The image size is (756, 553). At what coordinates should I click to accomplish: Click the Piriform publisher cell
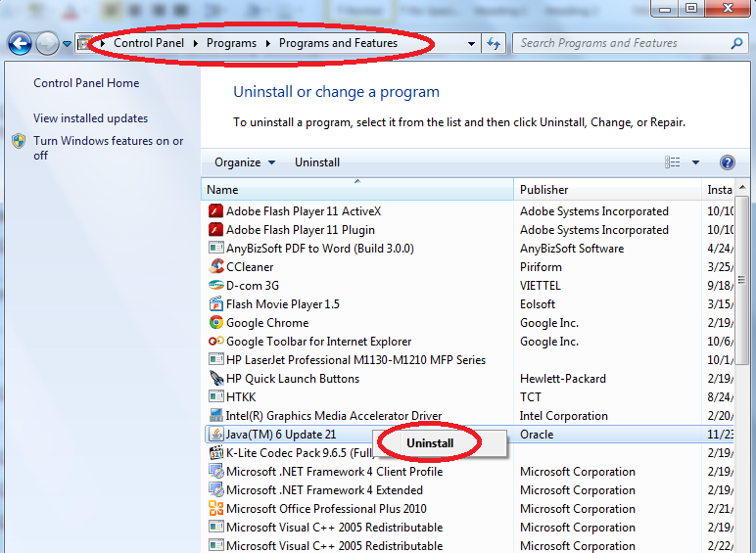coord(541,267)
